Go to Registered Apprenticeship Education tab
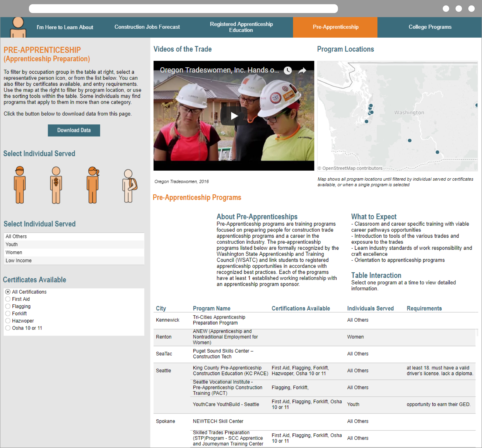 [x=241, y=27]
